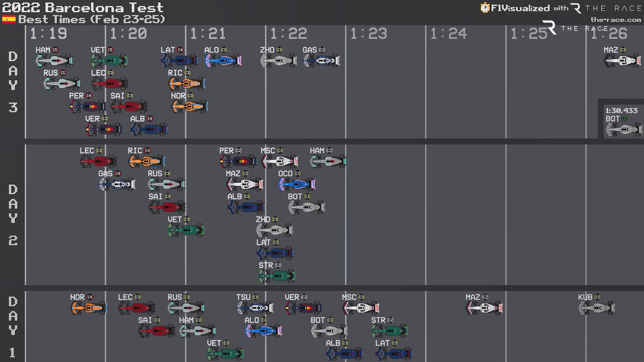Click the DAY 2 row label
The height and width of the screenshot is (362, 644).
tap(13, 215)
